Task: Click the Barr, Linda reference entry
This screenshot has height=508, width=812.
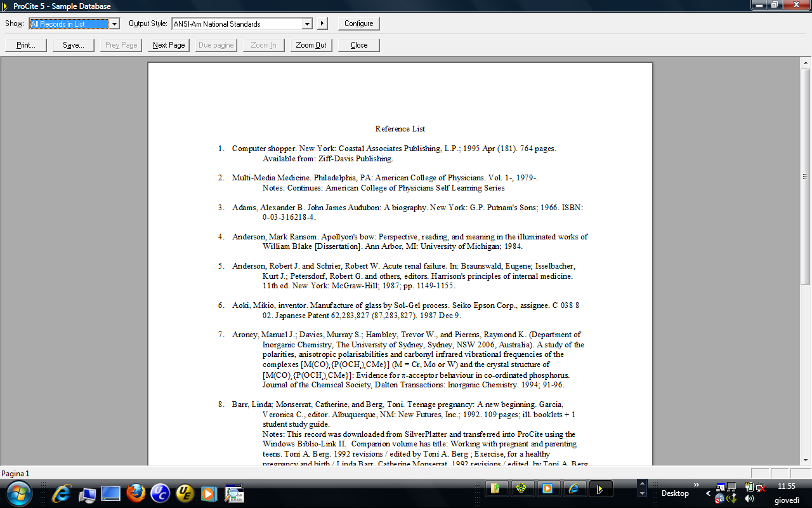Action: 403,434
